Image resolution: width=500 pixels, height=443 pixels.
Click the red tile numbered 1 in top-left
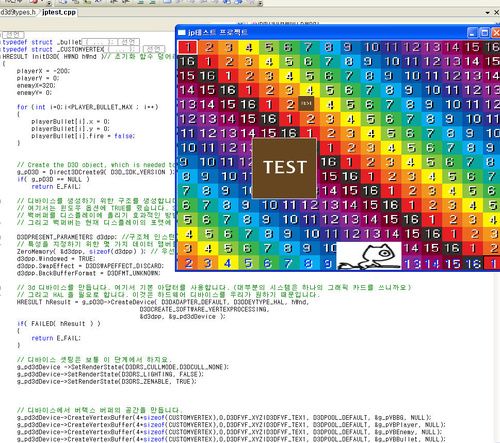[188, 47]
